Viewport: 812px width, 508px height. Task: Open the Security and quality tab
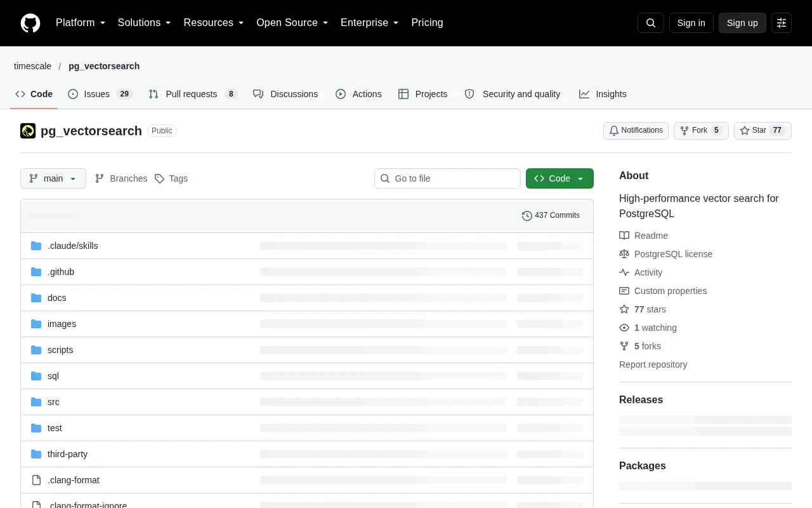(513, 94)
